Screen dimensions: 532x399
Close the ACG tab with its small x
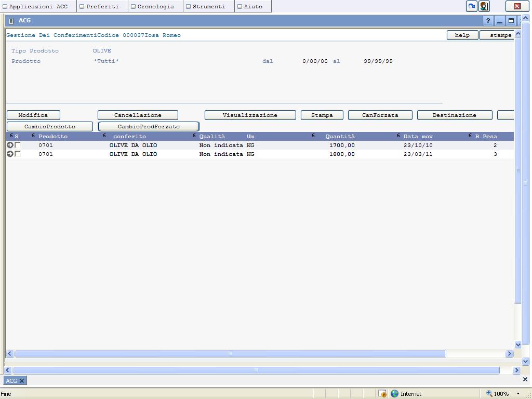coord(22,381)
